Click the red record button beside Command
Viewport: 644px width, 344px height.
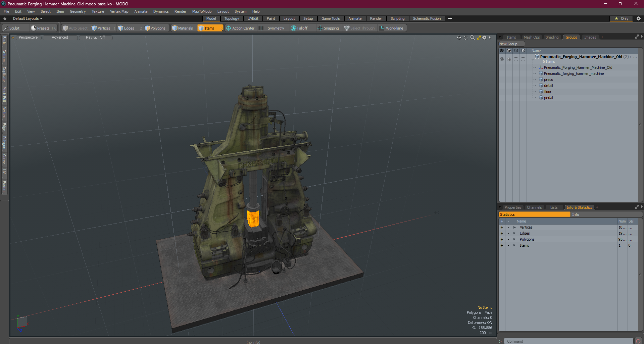coord(638,341)
